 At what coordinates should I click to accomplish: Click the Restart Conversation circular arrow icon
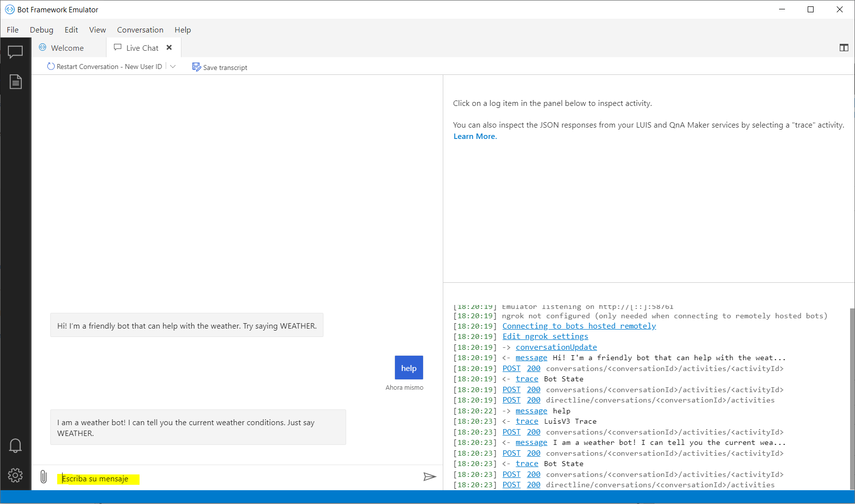coord(51,66)
